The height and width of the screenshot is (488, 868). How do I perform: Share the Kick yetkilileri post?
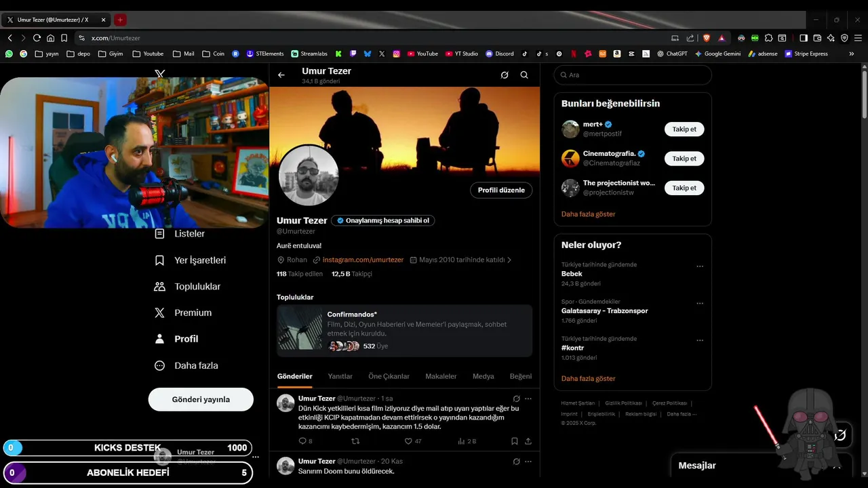click(x=528, y=441)
